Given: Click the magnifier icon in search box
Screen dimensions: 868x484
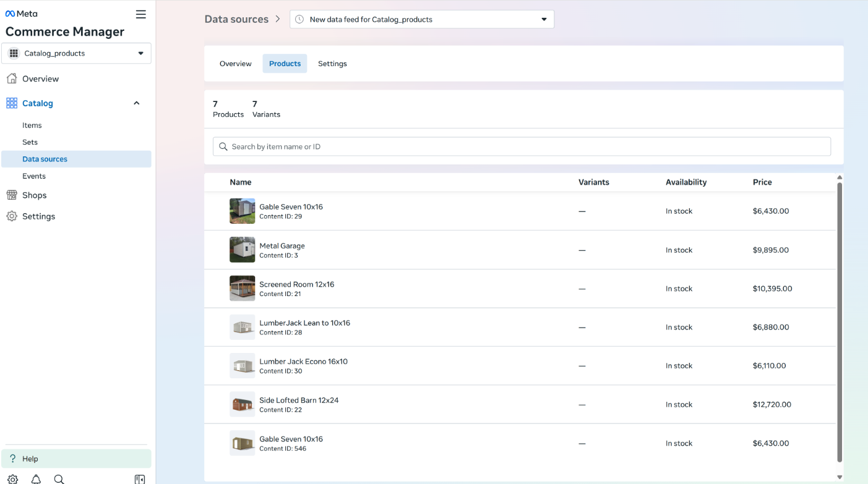Looking at the screenshot, I should coord(223,146).
